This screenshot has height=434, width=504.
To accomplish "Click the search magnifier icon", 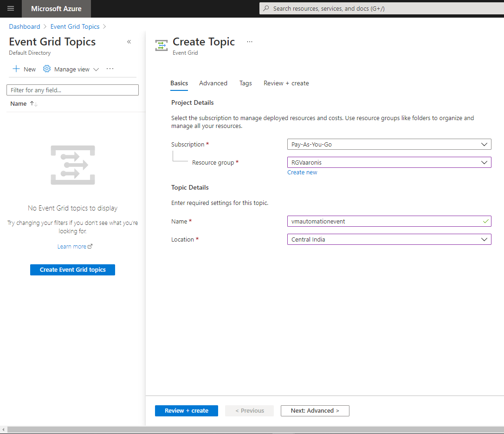I will pyautogui.click(x=266, y=8).
